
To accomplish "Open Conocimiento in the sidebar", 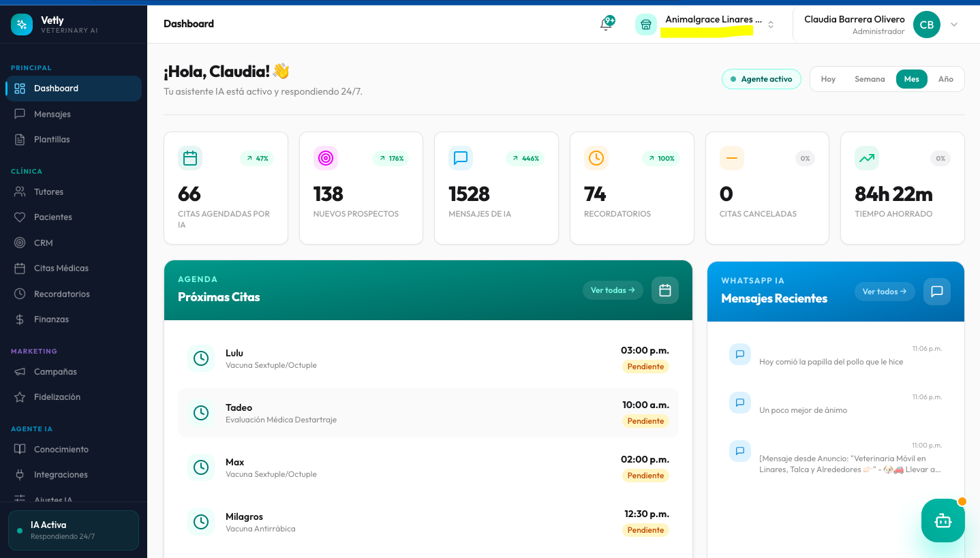I will pyautogui.click(x=74, y=449).
